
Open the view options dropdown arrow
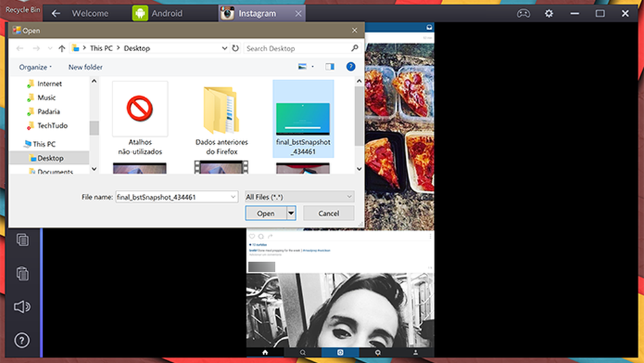pos(313,67)
